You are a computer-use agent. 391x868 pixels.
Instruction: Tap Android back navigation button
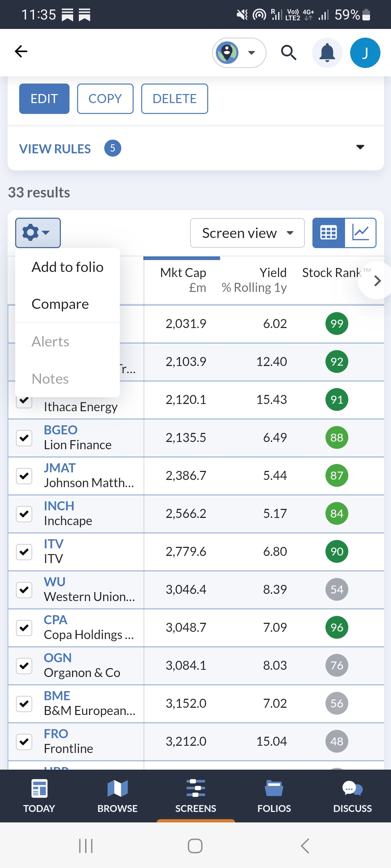pyautogui.click(x=305, y=846)
